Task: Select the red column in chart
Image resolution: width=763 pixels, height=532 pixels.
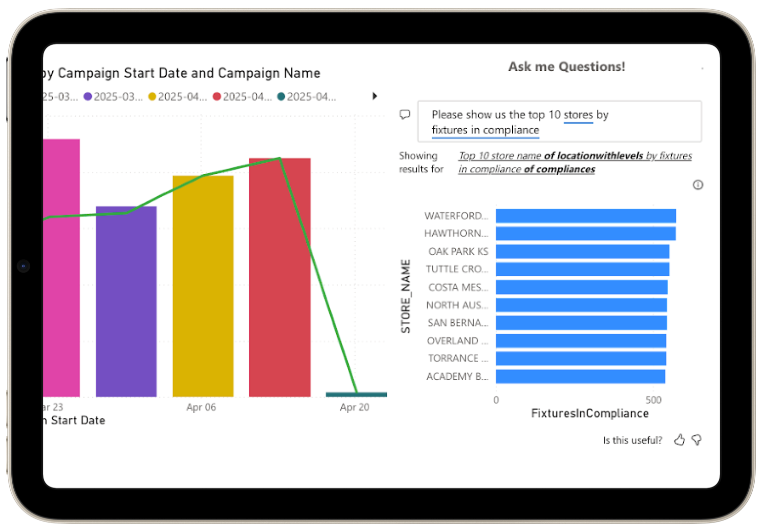Action: click(279, 278)
